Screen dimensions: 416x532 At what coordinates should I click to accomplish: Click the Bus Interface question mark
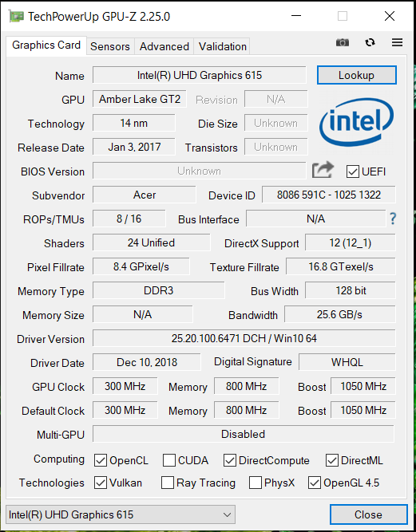click(393, 219)
